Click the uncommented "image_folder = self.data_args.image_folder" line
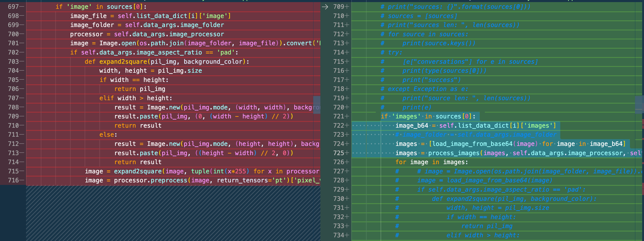This screenshot has height=241, width=644. [147, 25]
